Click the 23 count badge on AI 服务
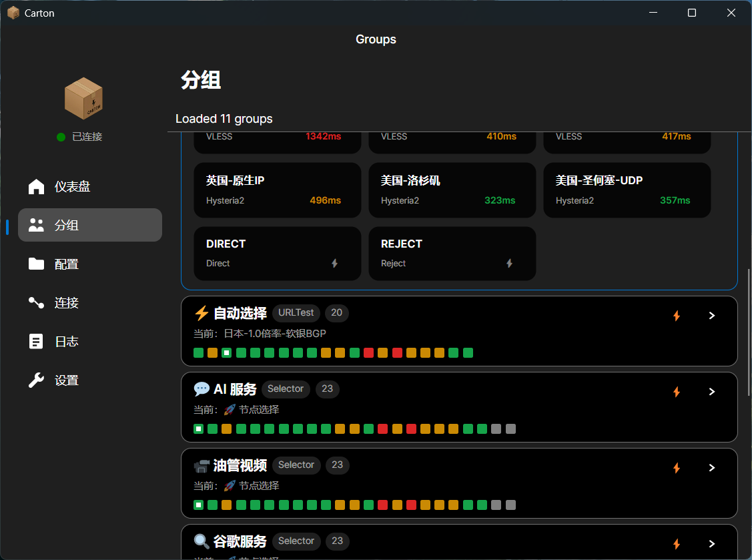 328,388
